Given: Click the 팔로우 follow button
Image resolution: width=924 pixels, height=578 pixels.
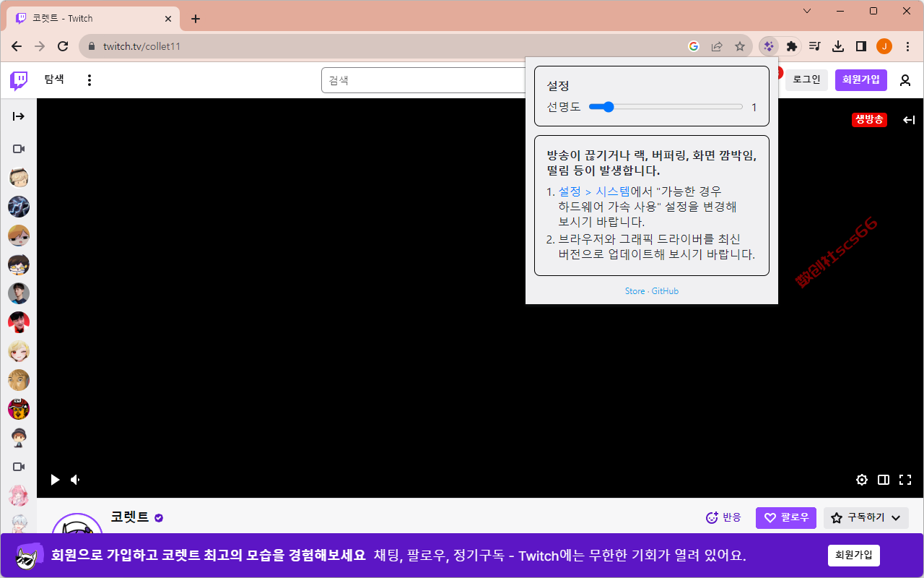Looking at the screenshot, I should coord(786,517).
